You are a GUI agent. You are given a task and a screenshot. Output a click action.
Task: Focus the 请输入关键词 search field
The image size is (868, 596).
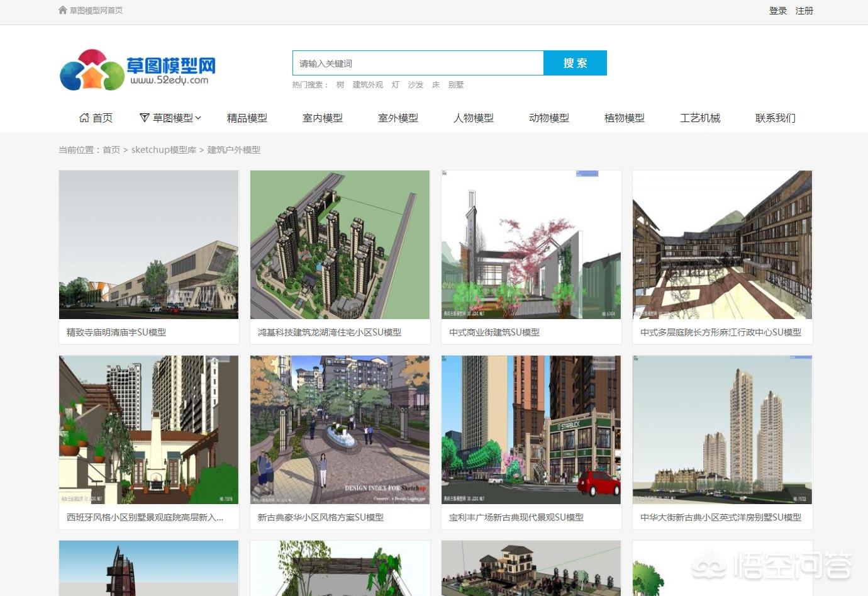(x=418, y=63)
